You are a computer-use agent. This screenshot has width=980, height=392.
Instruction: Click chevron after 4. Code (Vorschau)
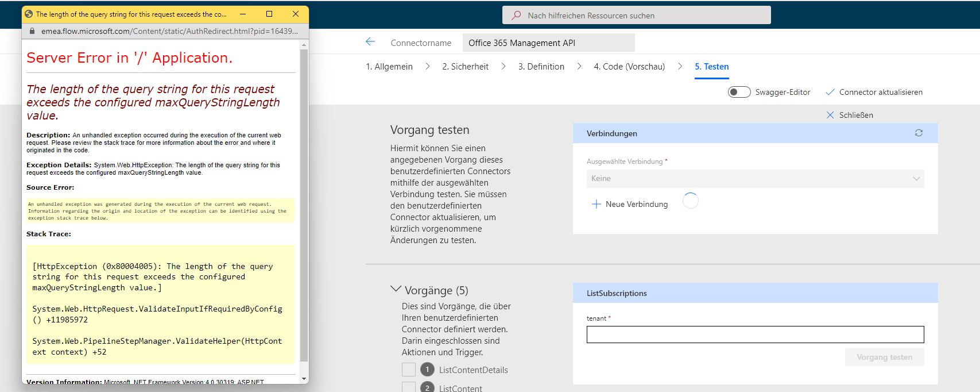[680, 67]
